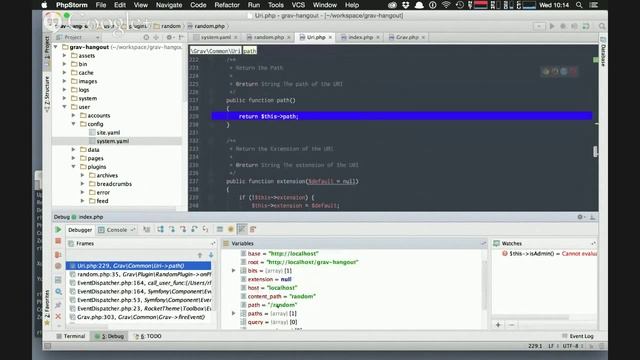
Task: Open the Evaluate Expression calculator icon
Action: [x=220, y=229]
